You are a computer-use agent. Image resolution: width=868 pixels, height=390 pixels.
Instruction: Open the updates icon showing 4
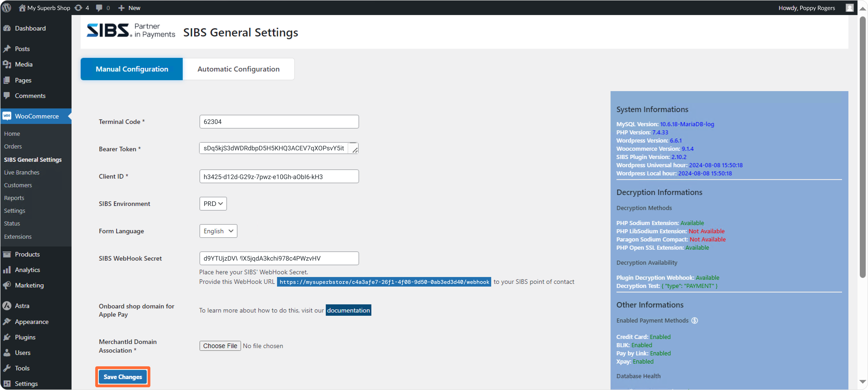(78, 8)
